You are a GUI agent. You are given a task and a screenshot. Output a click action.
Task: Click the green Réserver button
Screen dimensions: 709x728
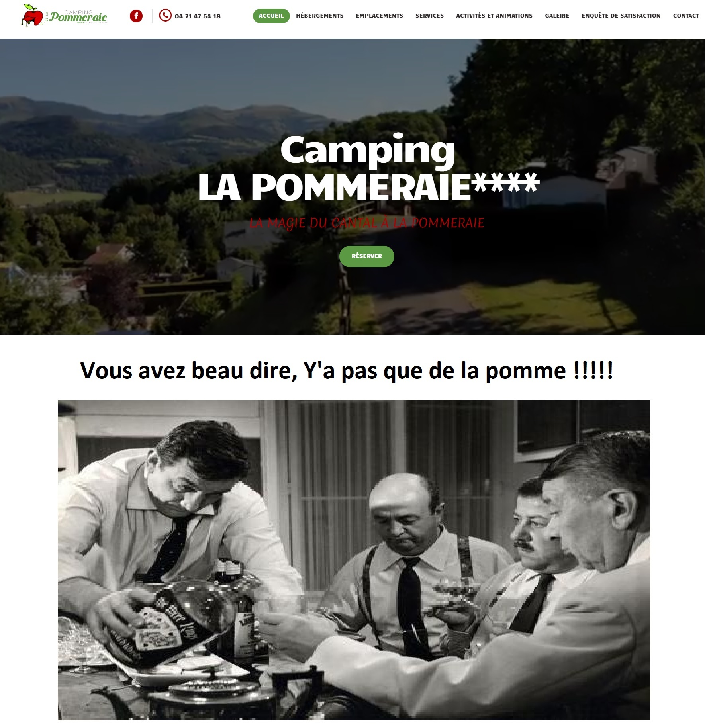point(367,256)
